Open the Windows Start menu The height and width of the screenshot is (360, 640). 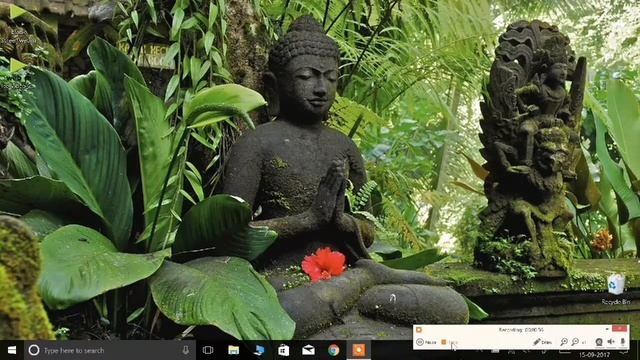click(x=12, y=350)
